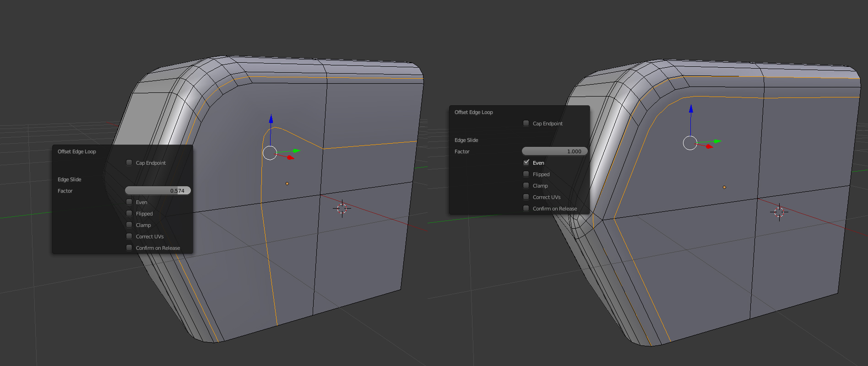Enable Cap Endpoint in right panel
This screenshot has width=868, height=366.
tap(526, 123)
